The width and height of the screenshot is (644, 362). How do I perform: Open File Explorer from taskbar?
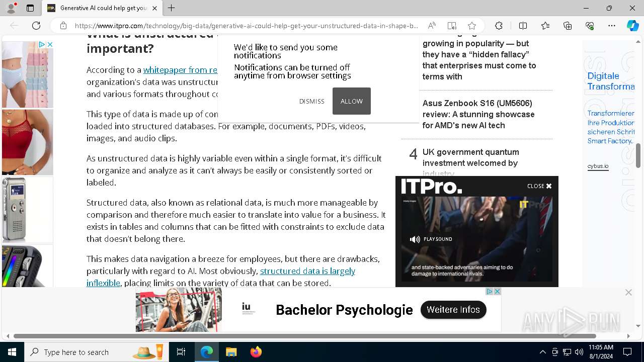click(x=231, y=352)
